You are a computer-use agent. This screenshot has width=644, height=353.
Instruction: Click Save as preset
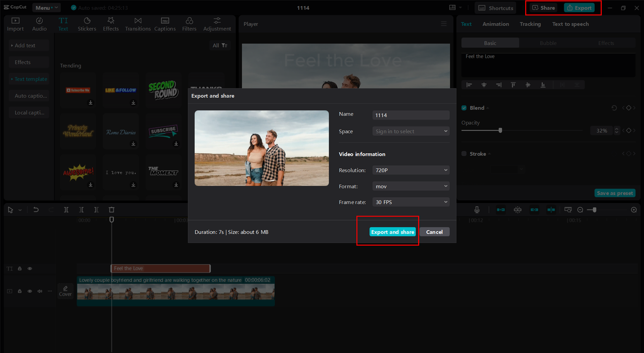(x=615, y=193)
